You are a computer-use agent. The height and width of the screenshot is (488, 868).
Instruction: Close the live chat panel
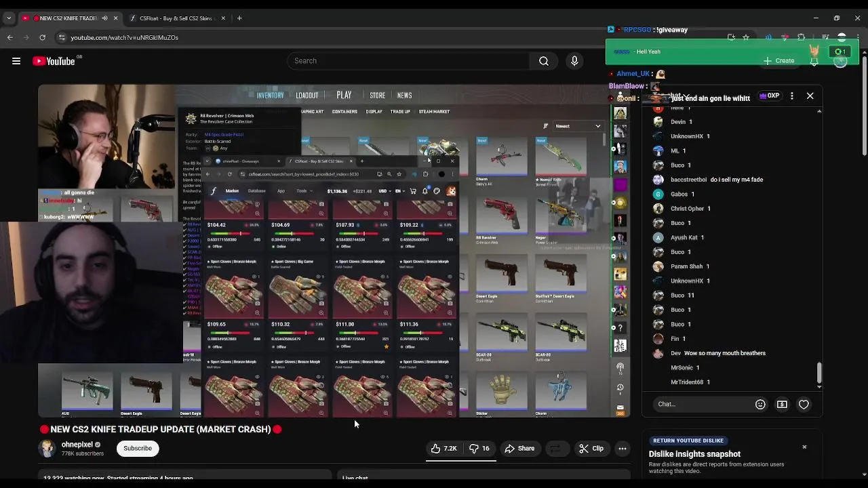tap(810, 96)
